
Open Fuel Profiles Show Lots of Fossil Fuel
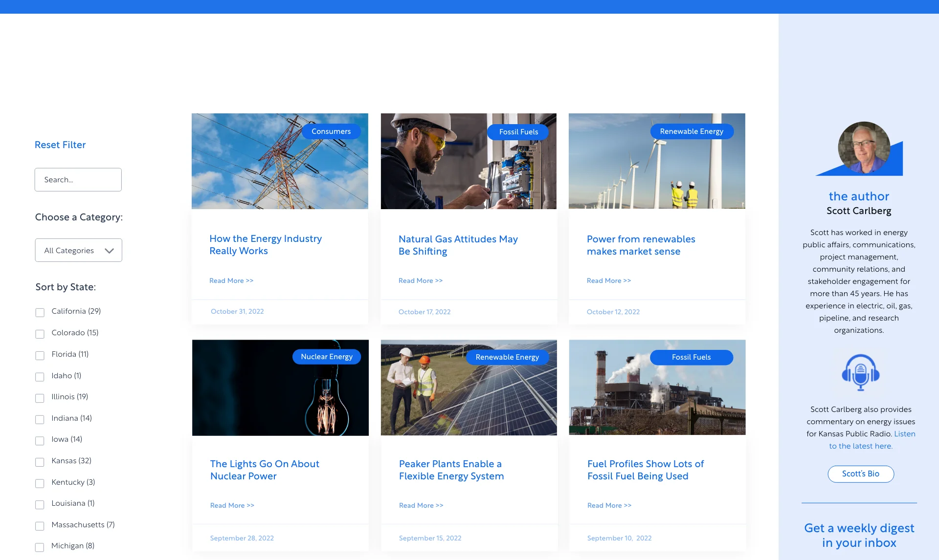pos(646,470)
